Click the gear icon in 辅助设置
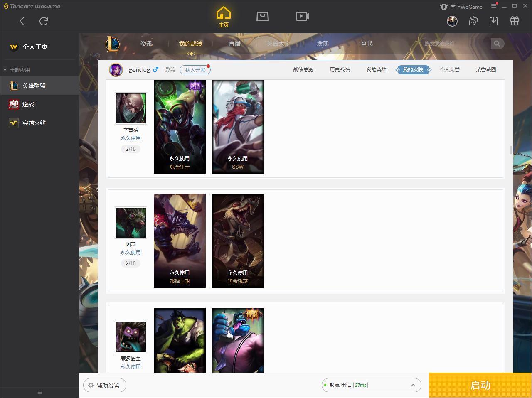532x398 pixels. [91, 385]
